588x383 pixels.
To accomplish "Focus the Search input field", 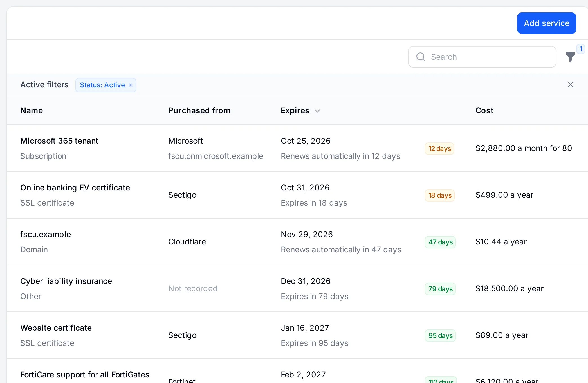I will 482,57.
